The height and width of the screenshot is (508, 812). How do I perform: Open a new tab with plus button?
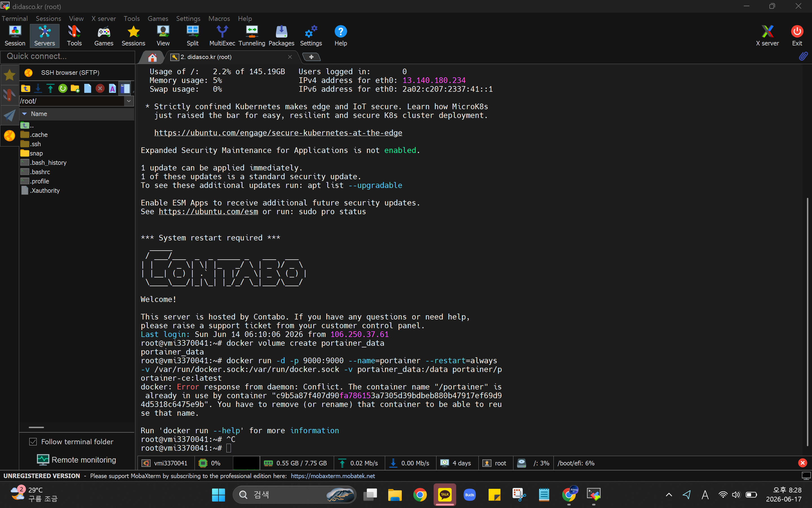[x=311, y=57]
